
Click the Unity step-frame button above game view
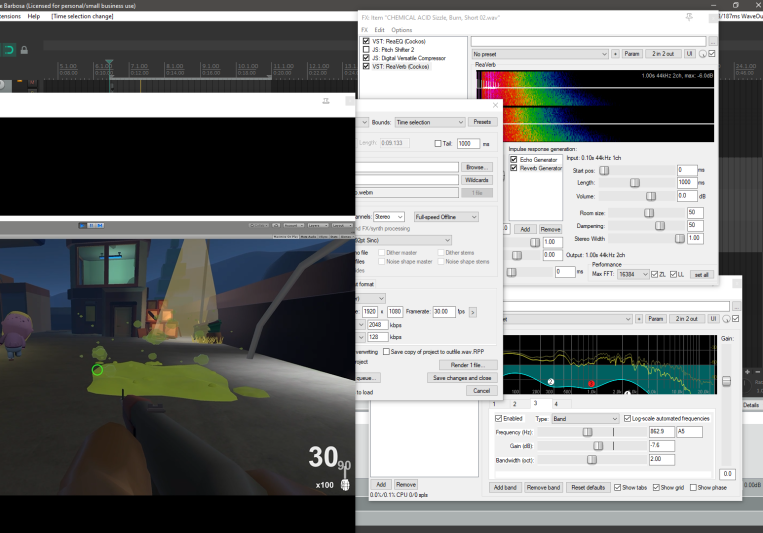[100, 225]
